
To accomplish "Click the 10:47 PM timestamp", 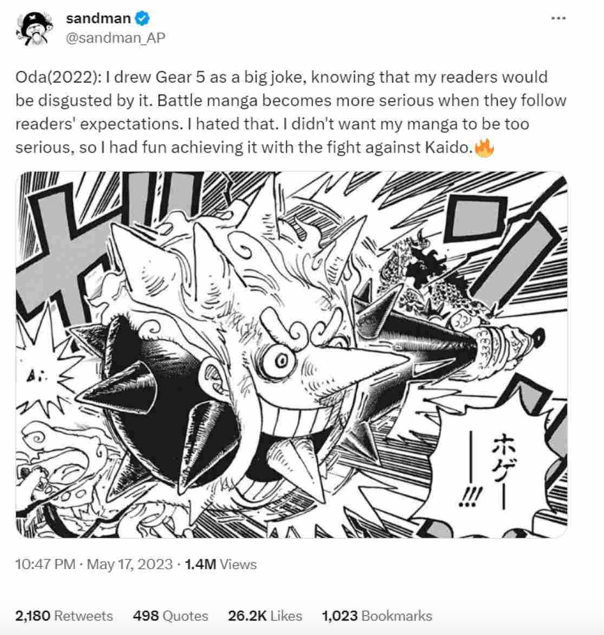I will click(45, 564).
